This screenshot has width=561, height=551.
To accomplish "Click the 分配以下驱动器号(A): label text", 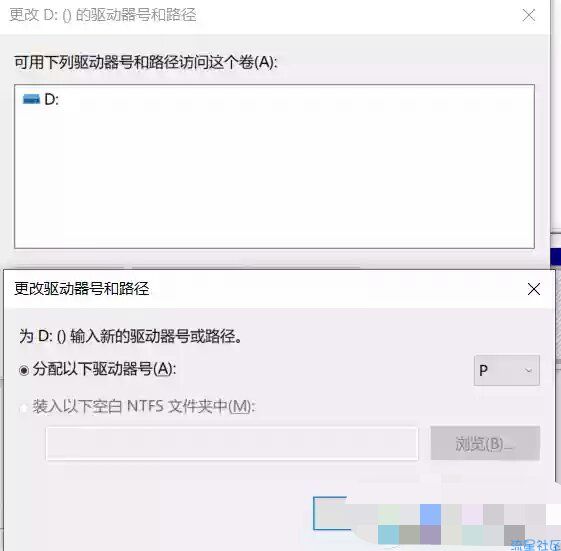I will tap(104, 369).
